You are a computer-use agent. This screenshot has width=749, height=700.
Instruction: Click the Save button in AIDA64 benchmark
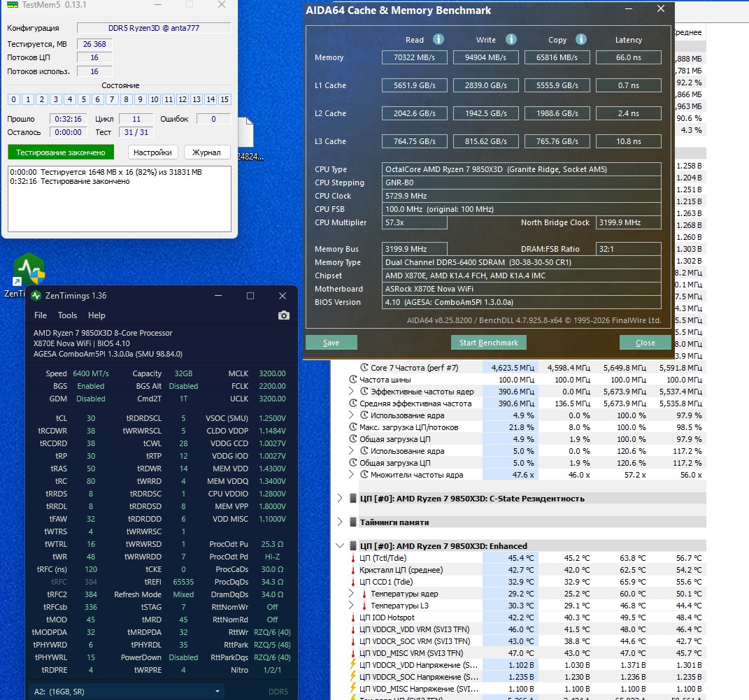click(x=331, y=343)
